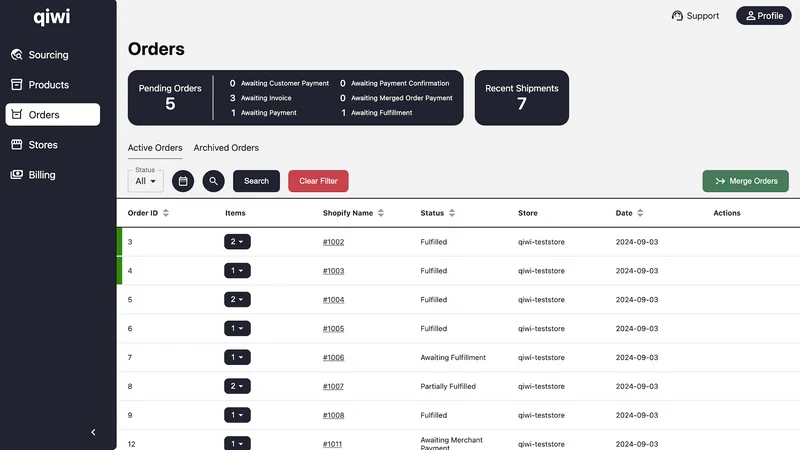
Task: Click the Awaiting Merchant Payment status cell
Action: [x=452, y=443]
